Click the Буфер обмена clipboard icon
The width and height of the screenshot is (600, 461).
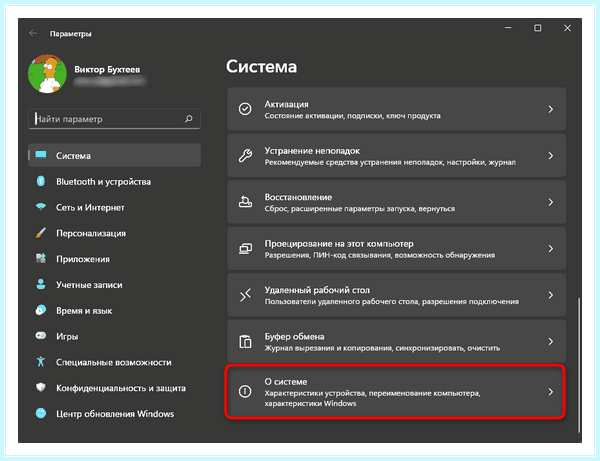[x=245, y=341]
